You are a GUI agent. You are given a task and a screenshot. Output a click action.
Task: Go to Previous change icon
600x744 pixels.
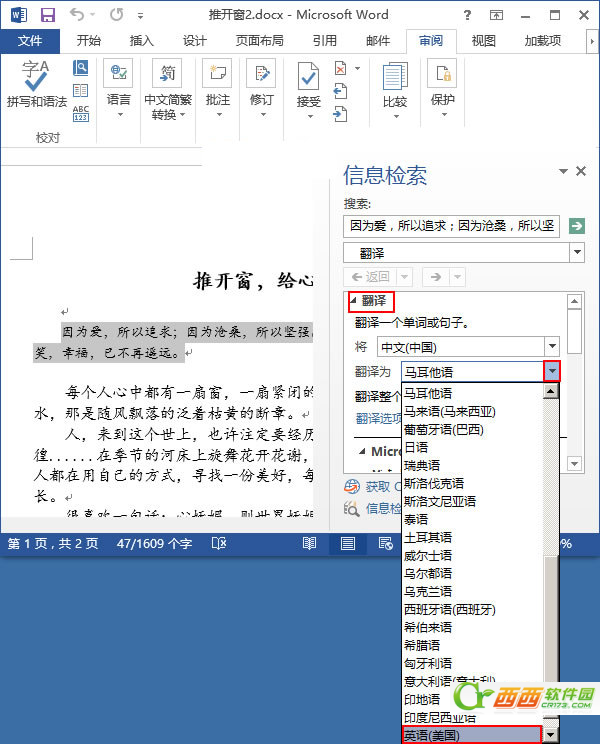[x=341, y=91]
